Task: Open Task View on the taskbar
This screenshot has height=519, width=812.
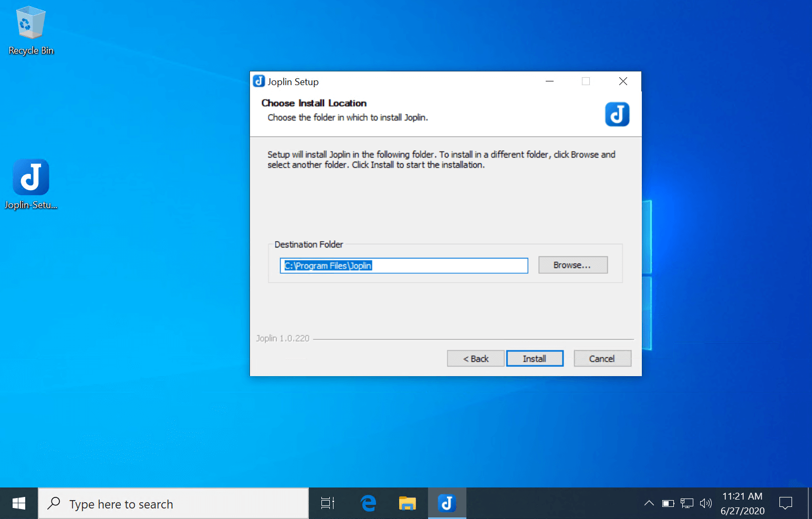Action: [328, 503]
